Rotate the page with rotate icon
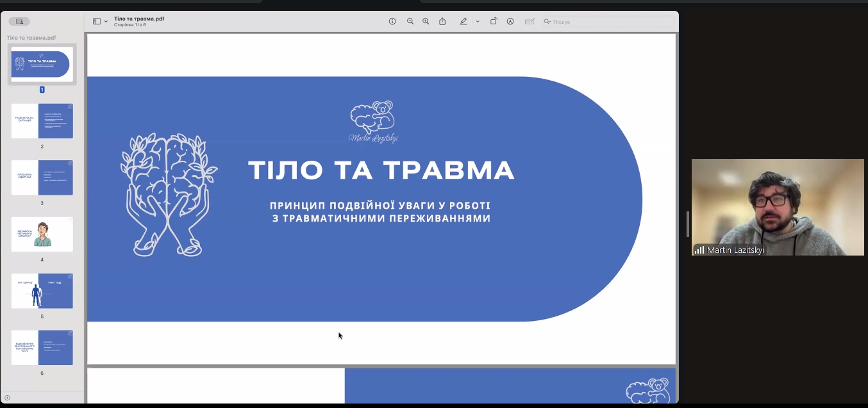This screenshot has height=408, width=868. point(494,21)
